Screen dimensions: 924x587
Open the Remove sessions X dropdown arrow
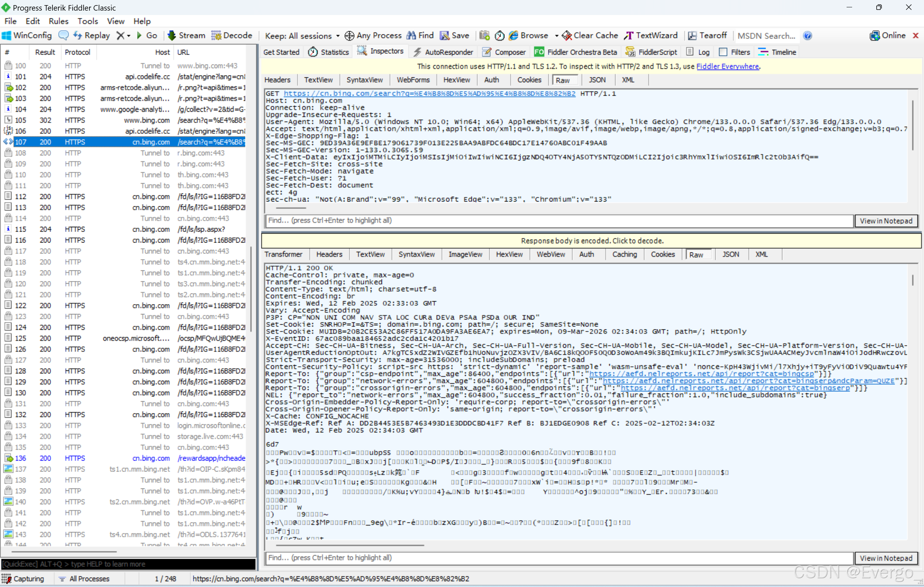click(x=128, y=36)
